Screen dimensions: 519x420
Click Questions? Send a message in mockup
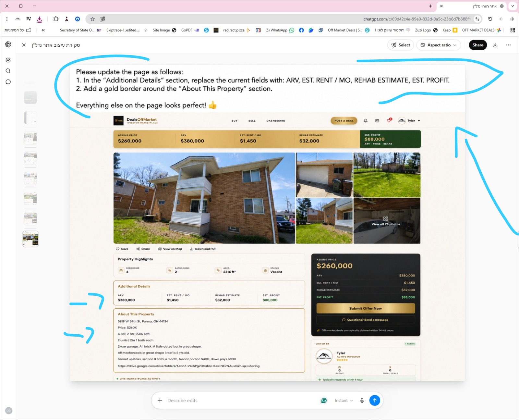click(x=366, y=320)
